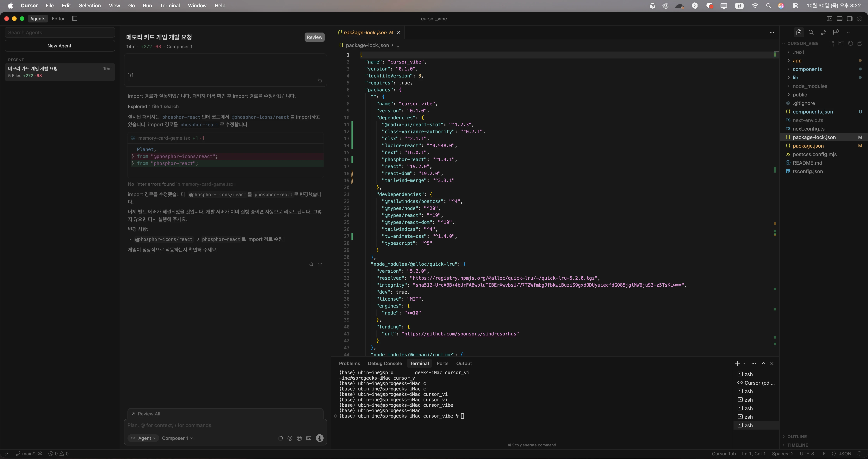Open the Agent mode dropdown
Screen dimensions: 868x459
(144, 438)
